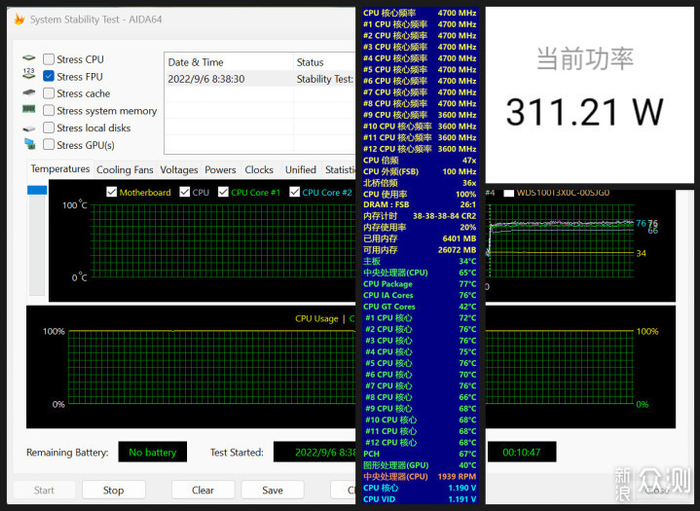Click the Test Started date value
The width and height of the screenshot is (700, 511).
click(x=315, y=452)
